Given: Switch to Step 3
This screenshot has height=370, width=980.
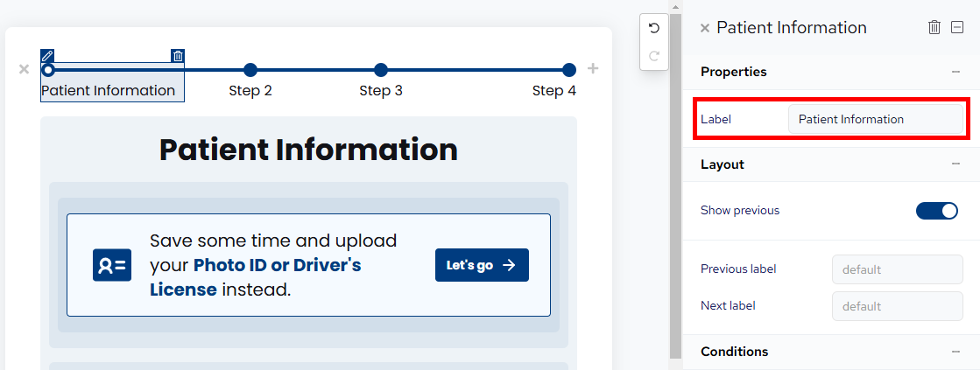Looking at the screenshot, I should pyautogui.click(x=381, y=91).
